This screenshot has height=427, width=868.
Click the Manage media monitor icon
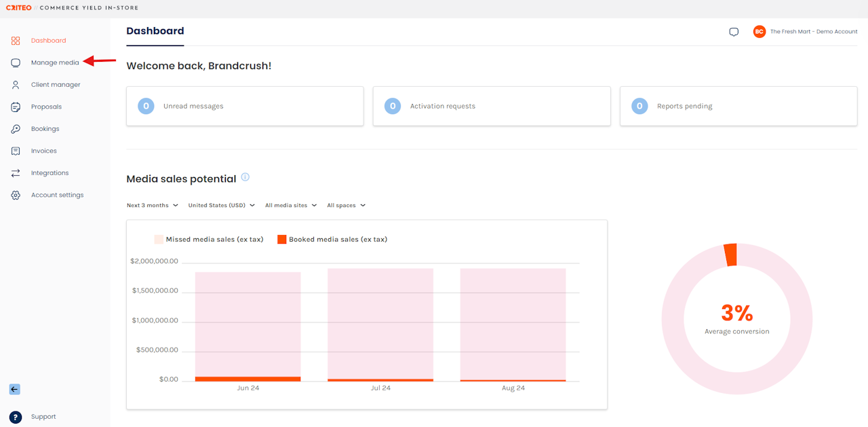coord(16,62)
